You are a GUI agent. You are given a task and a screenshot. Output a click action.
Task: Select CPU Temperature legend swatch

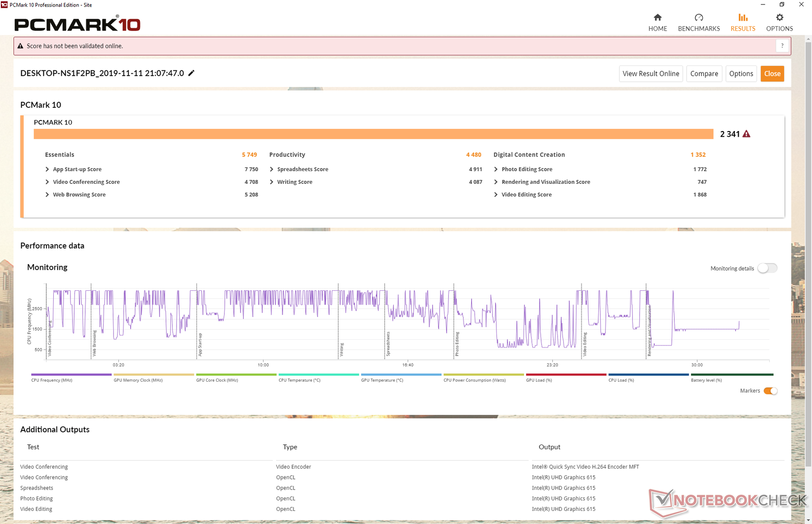coord(319,374)
